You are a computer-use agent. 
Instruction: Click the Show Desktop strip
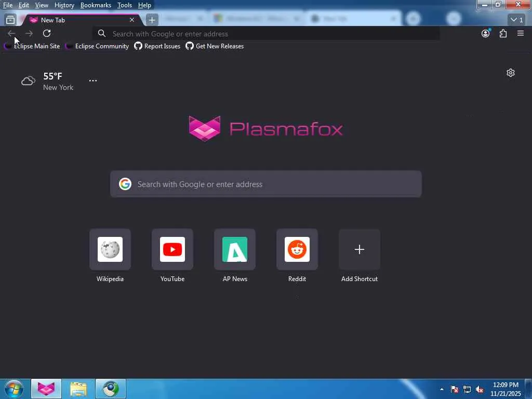(528, 389)
